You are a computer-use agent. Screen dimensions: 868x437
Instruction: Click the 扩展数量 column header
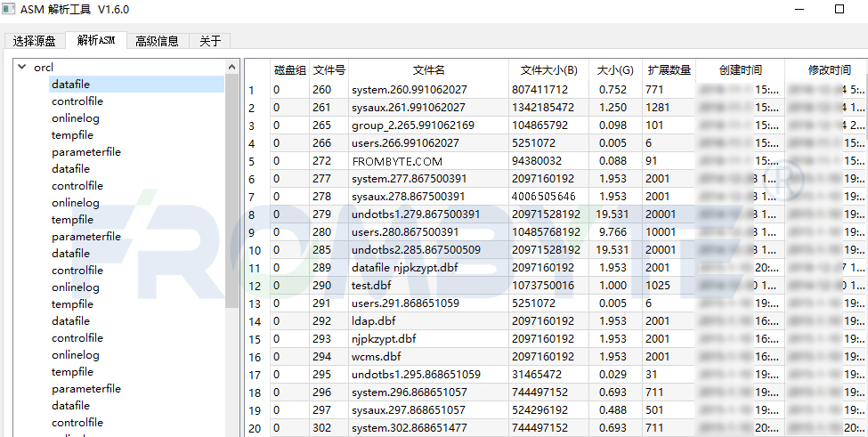(x=669, y=70)
